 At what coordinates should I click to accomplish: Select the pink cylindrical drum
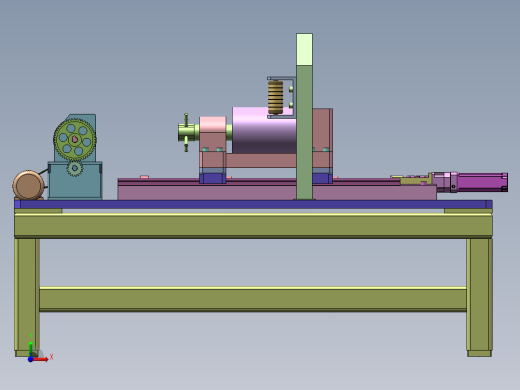click(264, 130)
